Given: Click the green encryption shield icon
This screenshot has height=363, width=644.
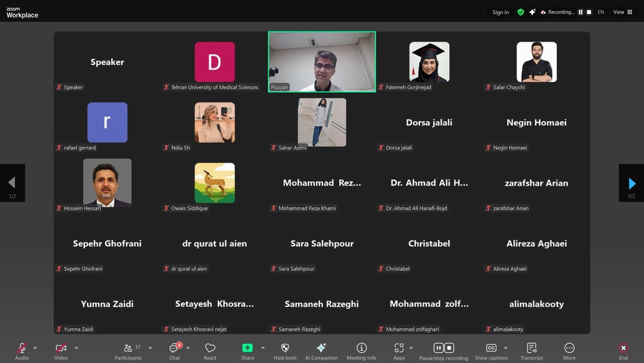Looking at the screenshot, I should (520, 12).
